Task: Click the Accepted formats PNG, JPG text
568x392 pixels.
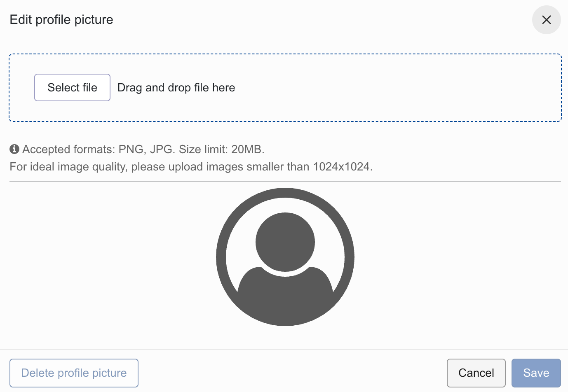Action: click(143, 149)
